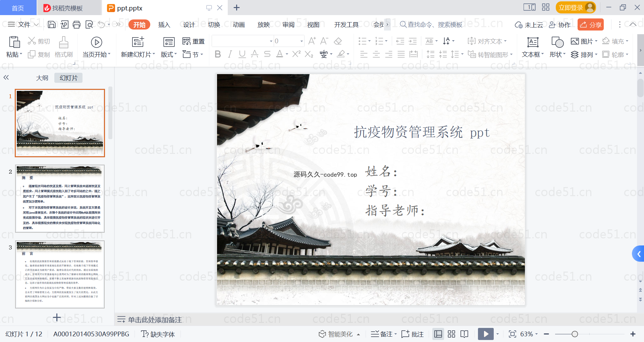This screenshot has width=644, height=342.
Task: Click the Home (首页) tab
Action: click(x=18, y=8)
